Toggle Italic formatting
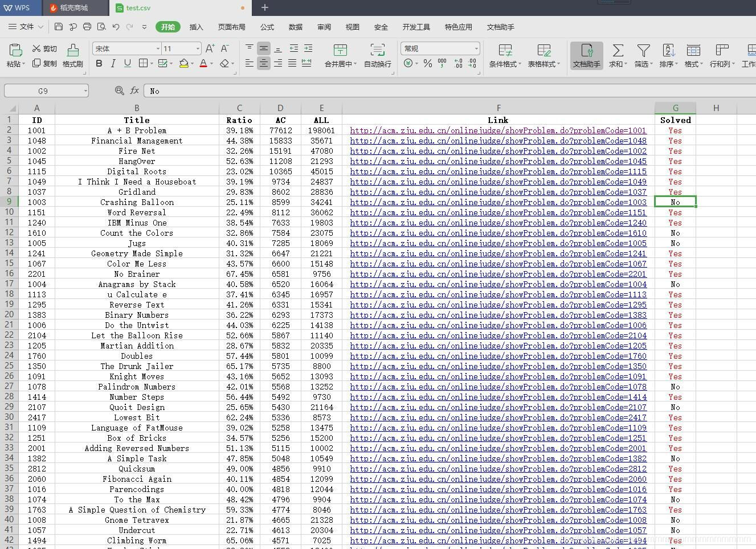 [x=113, y=63]
